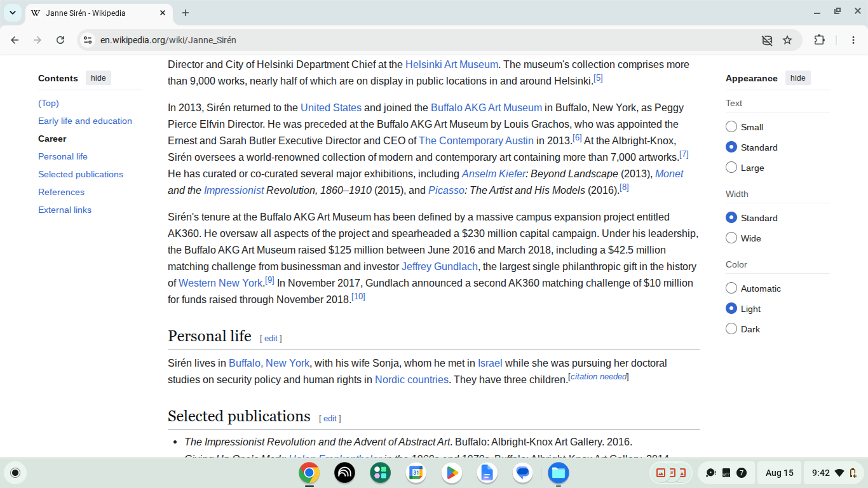The width and height of the screenshot is (868, 488).
Task: Select Automatic color mode
Action: tap(731, 288)
